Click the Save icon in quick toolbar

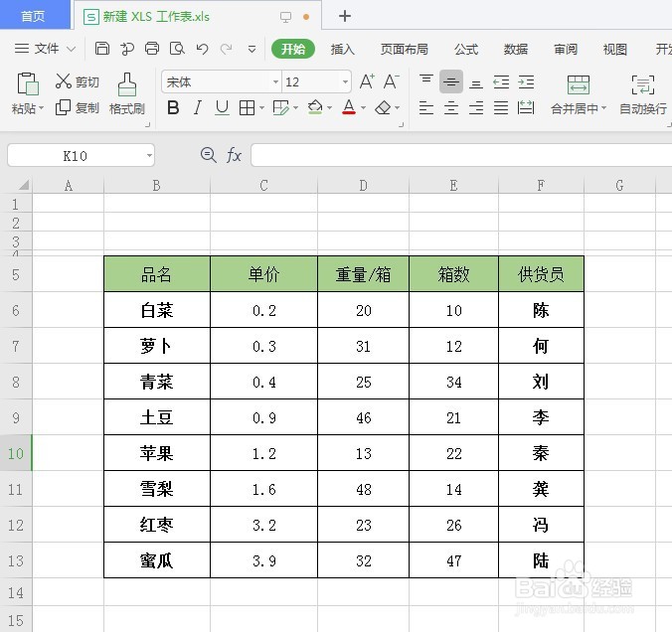[102, 49]
